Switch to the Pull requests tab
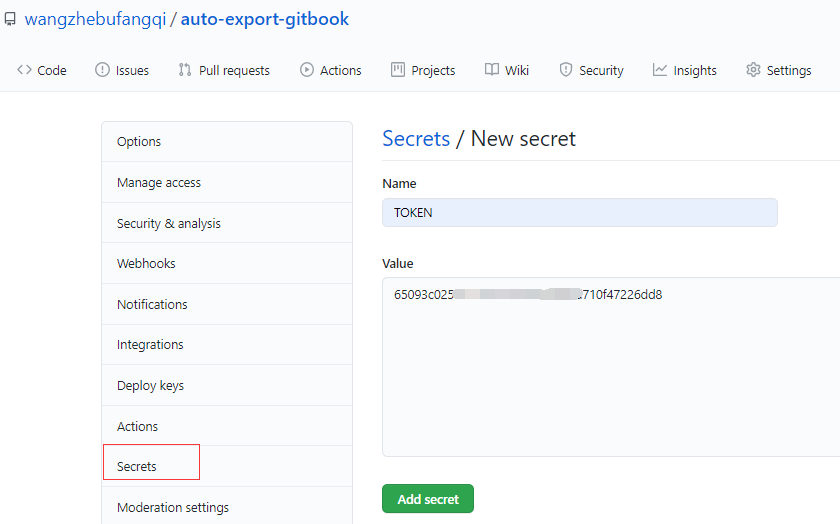 click(224, 70)
